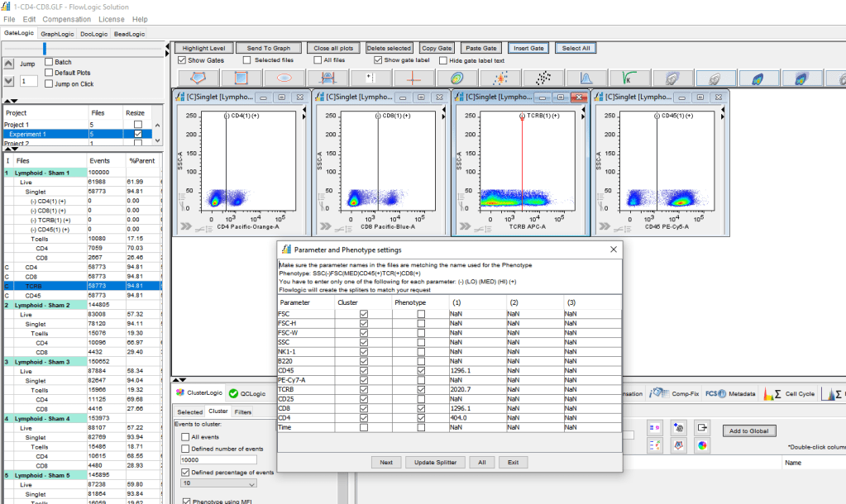This screenshot has width=846, height=504.
Task: Click the Add to Global button
Action: coord(749,431)
